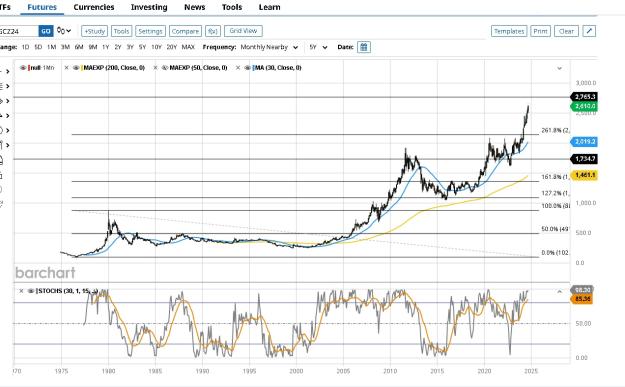Viewport: 625px width, 387px height.
Task: Remove the MAEXP (50, Close, 0) study
Action: [155, 68]
